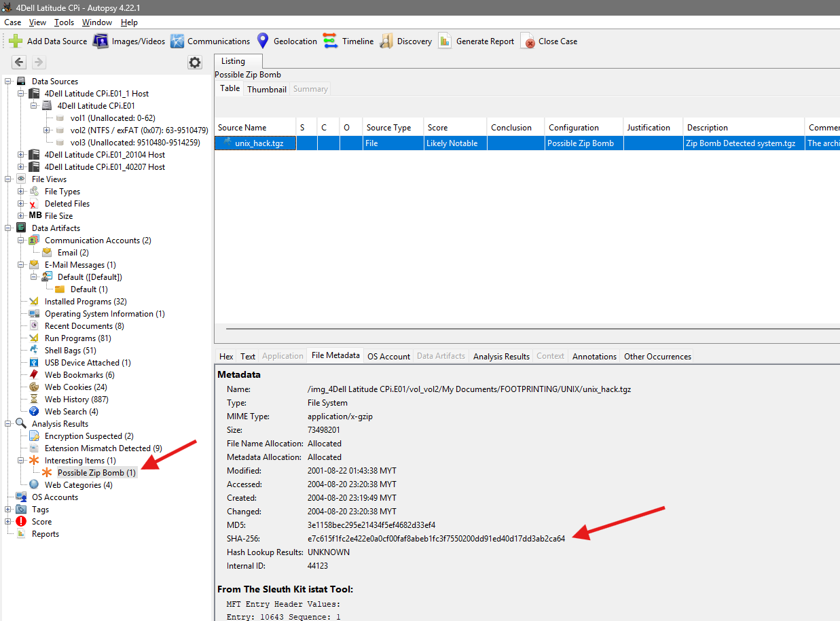Click the Web Search magnifier icon
This screenshot has height=621, width=840.
(x=34, y=412)
